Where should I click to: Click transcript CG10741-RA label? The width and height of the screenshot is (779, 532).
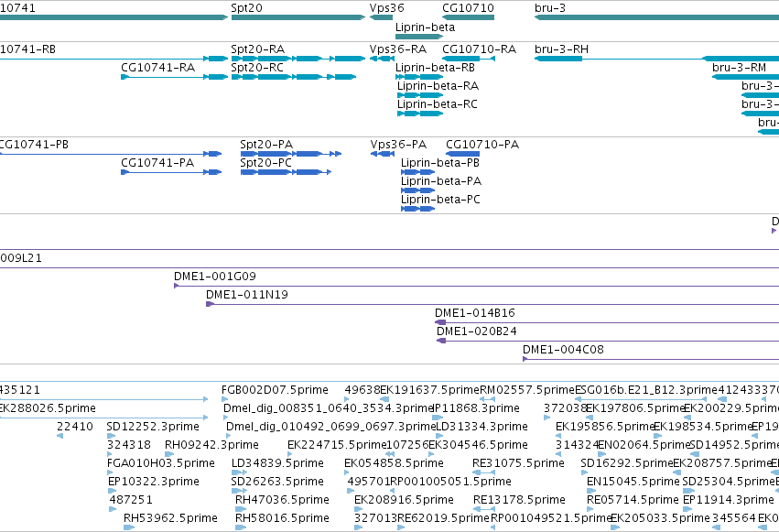[158, 68]
